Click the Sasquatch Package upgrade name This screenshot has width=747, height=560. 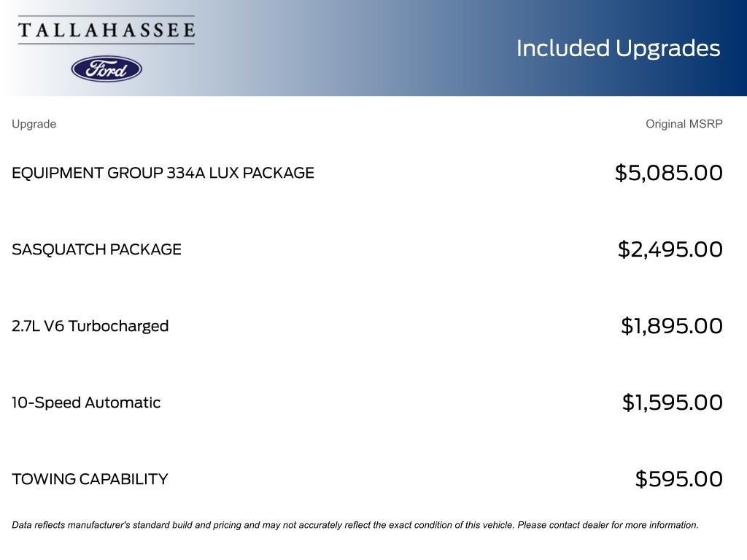[96, 249]
